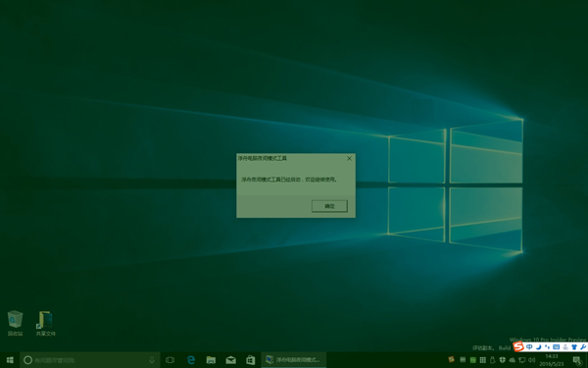Screen dimensions: 588x368
Task: Open the OneDrive cloud tray icon
Action: click(513, 360)
